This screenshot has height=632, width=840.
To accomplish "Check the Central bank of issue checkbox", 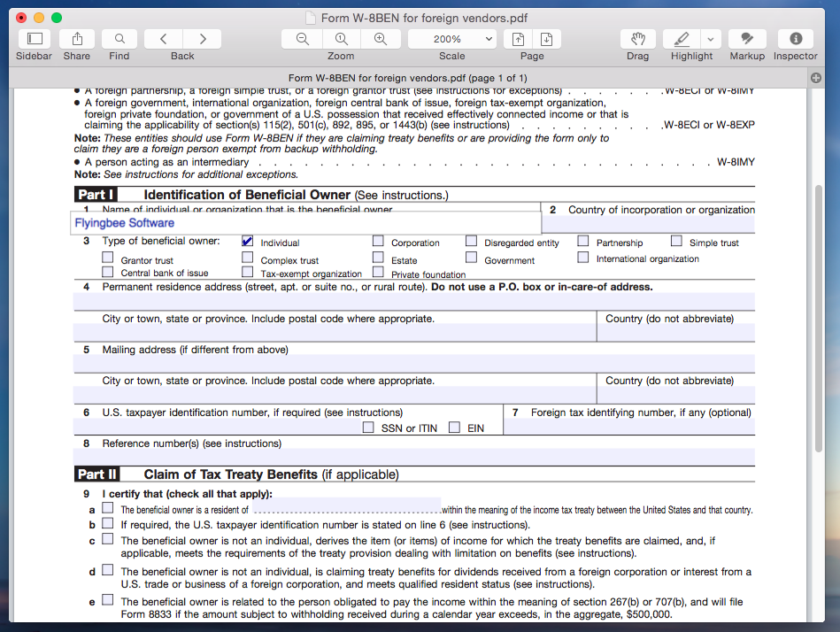I will (x=108, y=272).
